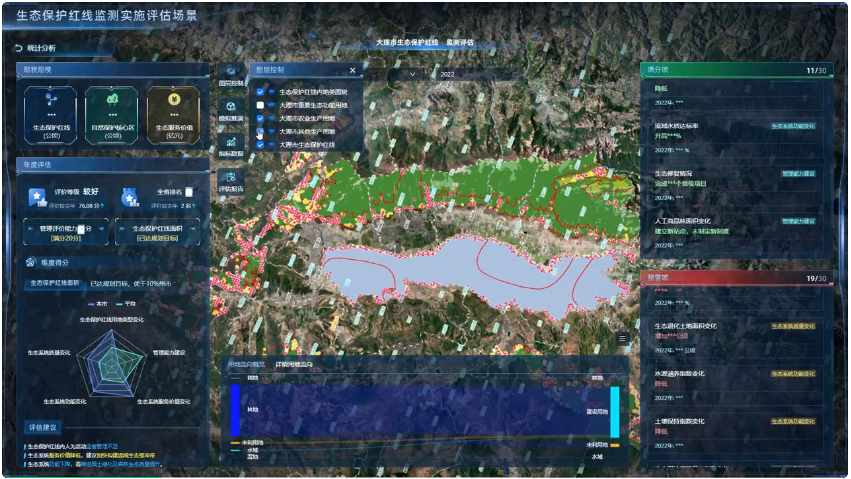Toggle 大理市农业生产用地 layer checkbox
Viewport: 851px width, 479px height.
click(260, 118)
